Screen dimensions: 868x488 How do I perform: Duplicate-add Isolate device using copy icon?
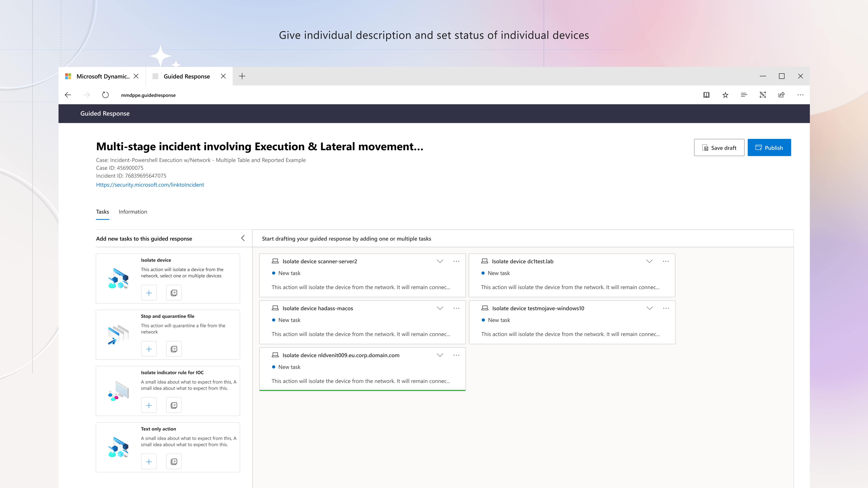tap(174, 293)
